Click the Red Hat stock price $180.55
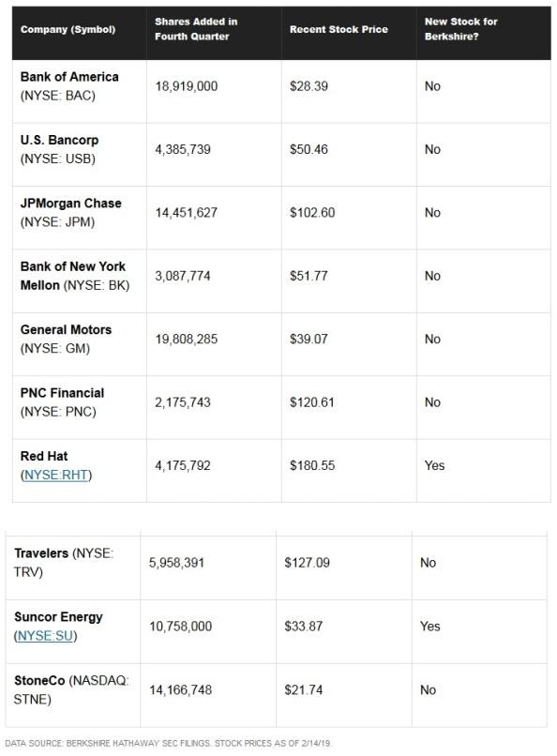The image size is (557, 756). point(312,465)
